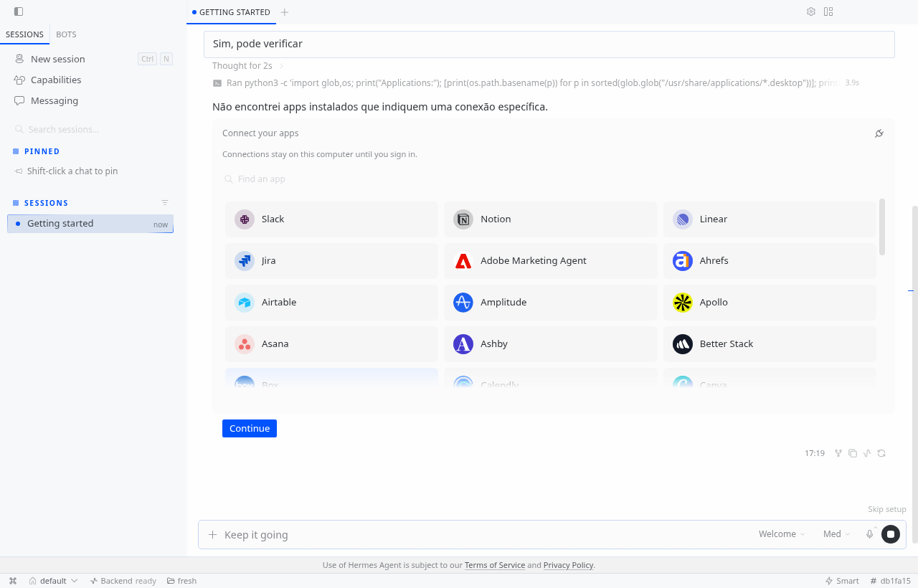
Task: Click the layout panels icon
Action: point(828,11)
